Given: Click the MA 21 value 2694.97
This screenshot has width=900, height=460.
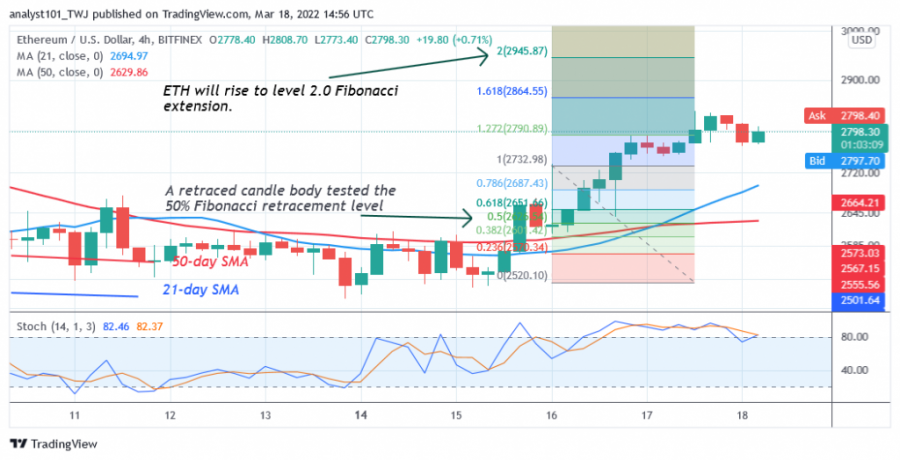Looking at the screenshot, I should [x=129, y=56].
